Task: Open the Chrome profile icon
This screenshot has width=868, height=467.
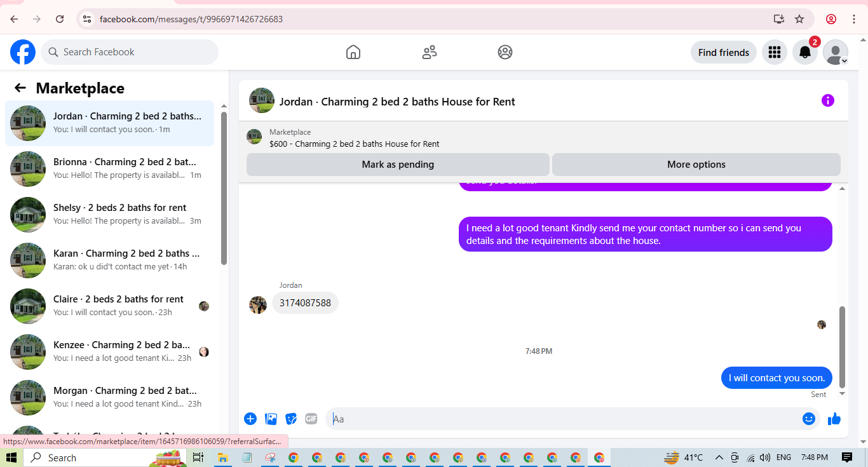Action: tap(831, 19)
